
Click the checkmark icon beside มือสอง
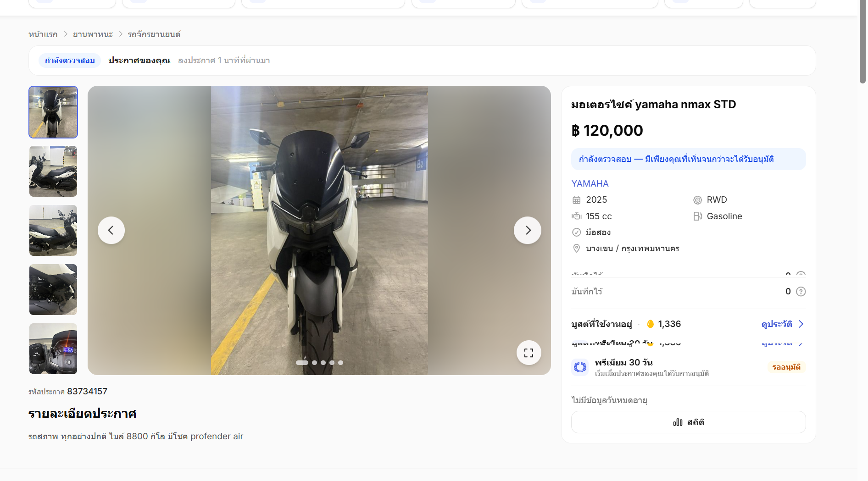click(x=577, y=232)
